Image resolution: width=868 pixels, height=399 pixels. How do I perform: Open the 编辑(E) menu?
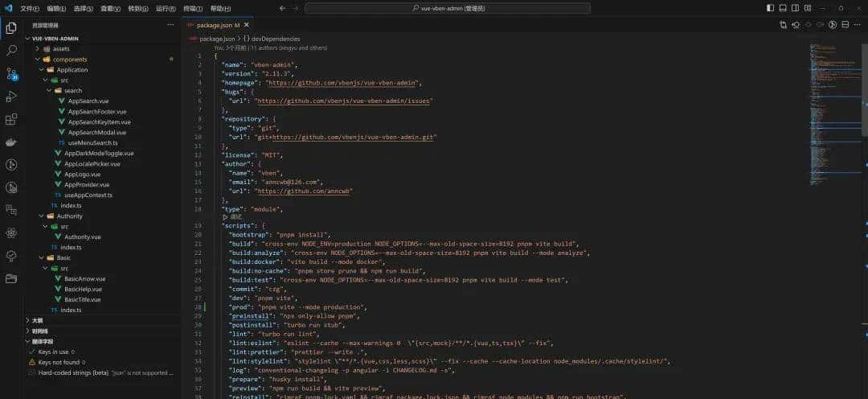(56, 8)
